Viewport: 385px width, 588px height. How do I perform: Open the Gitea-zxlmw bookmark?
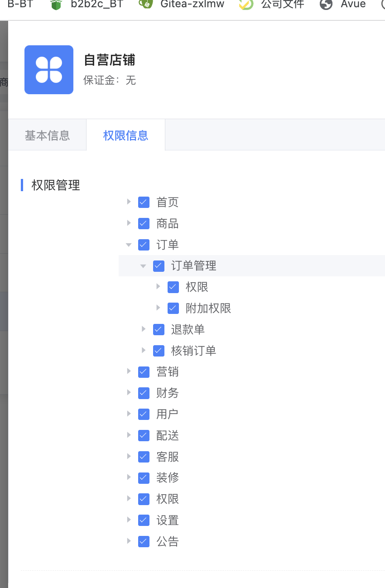(x=192, y=5)
